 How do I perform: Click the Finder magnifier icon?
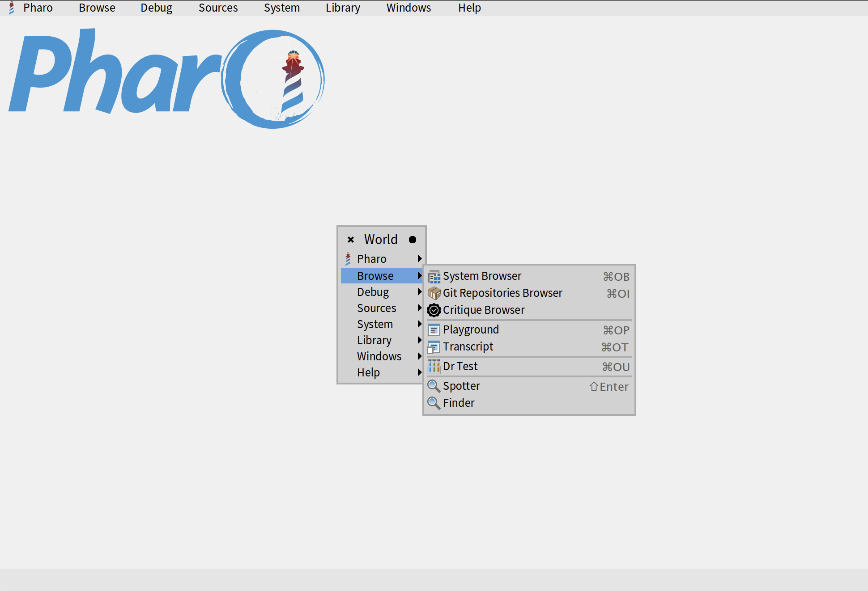434,403
